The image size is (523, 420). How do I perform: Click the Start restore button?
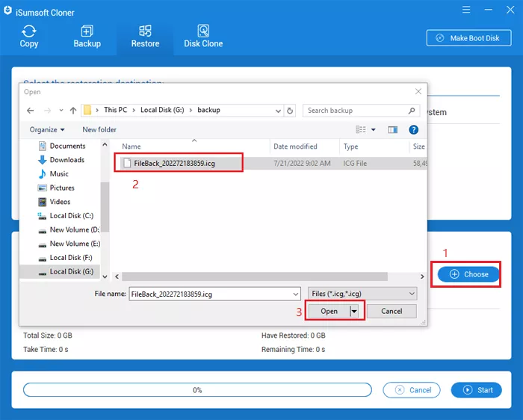coord(477,390)
